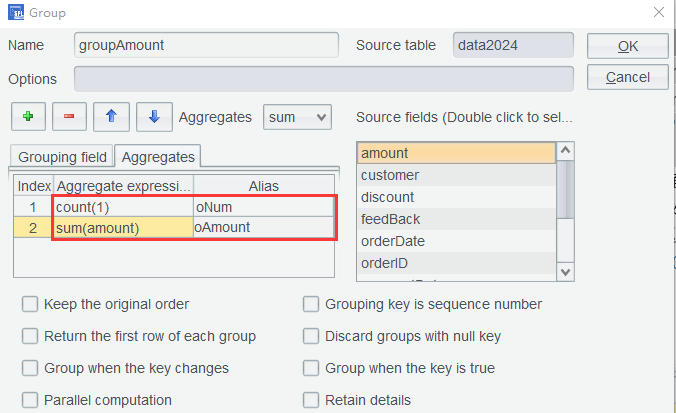Click the green plus add row icon
The width and height of the screenshot is (676, 413).
[27, 117]
